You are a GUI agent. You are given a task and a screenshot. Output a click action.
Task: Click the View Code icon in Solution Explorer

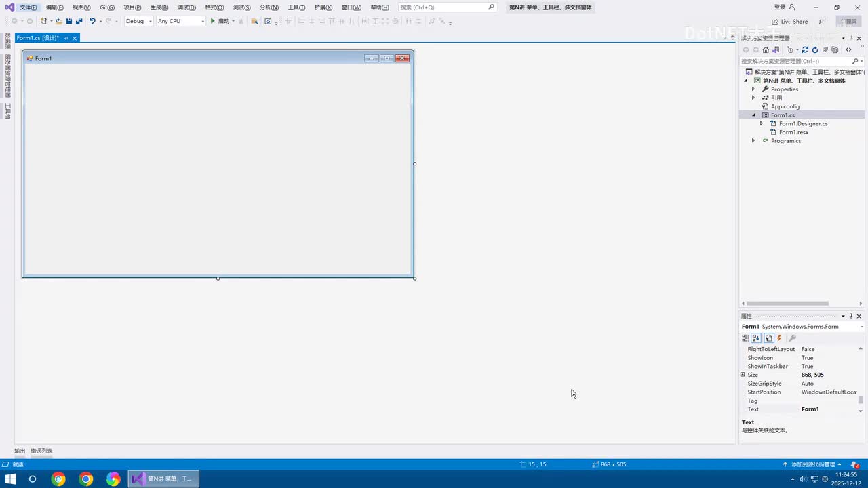click(x=848, y=49)
